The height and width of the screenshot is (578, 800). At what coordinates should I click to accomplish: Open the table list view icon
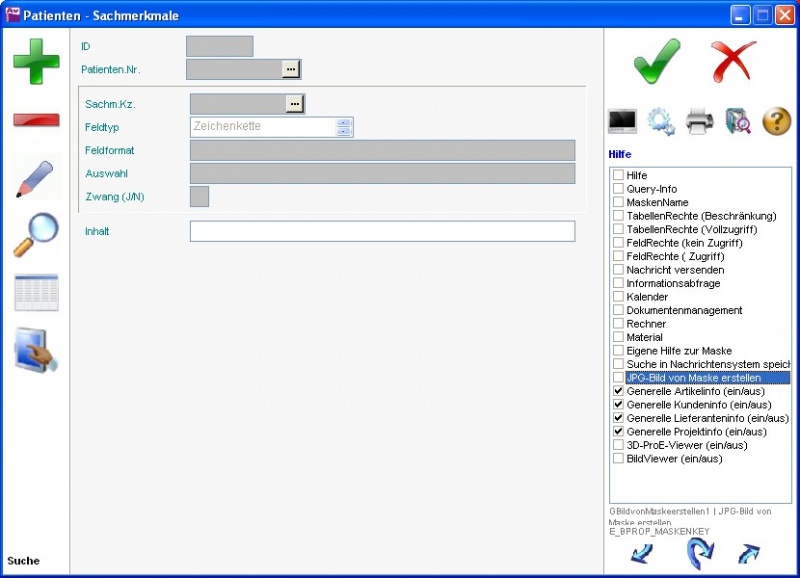(36, 293)
